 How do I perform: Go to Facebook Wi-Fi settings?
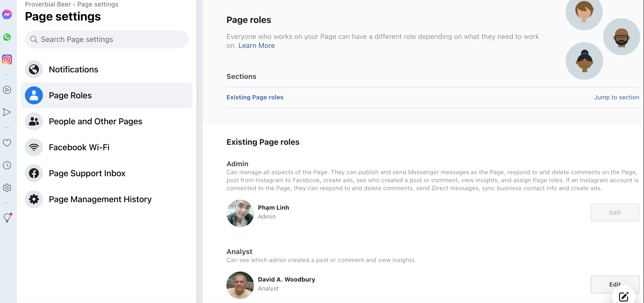(x=79, y=147)
